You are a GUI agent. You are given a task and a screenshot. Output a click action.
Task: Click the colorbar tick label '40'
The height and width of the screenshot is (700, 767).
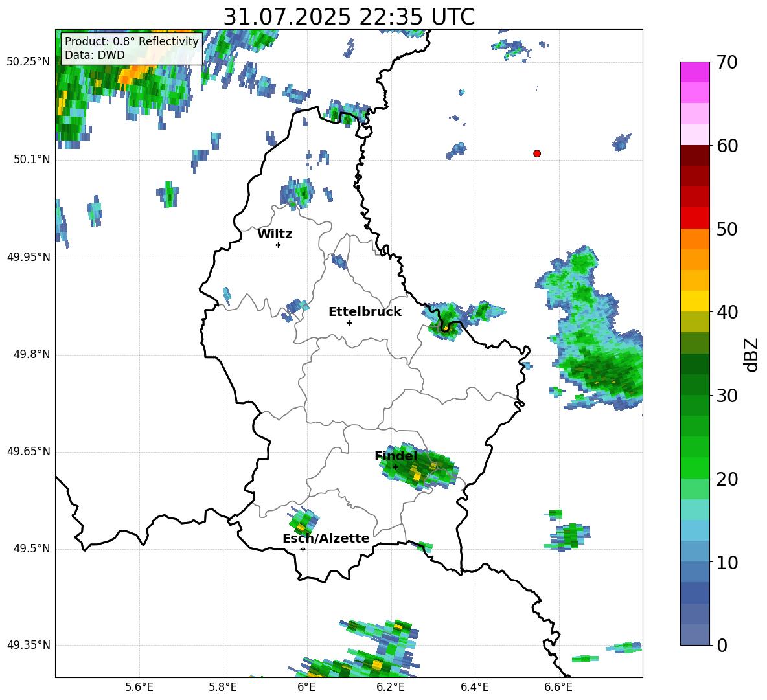pos(727,312)
